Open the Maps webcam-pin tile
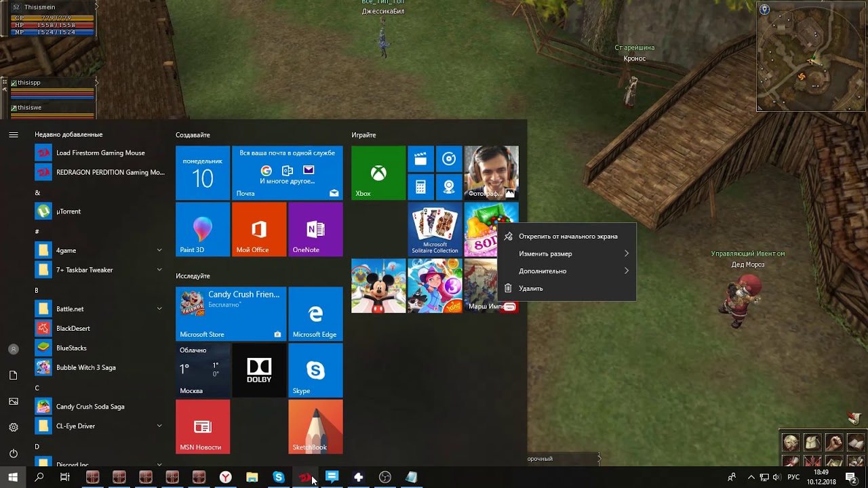Screen dimensions: 868x488 coord(449,187)
